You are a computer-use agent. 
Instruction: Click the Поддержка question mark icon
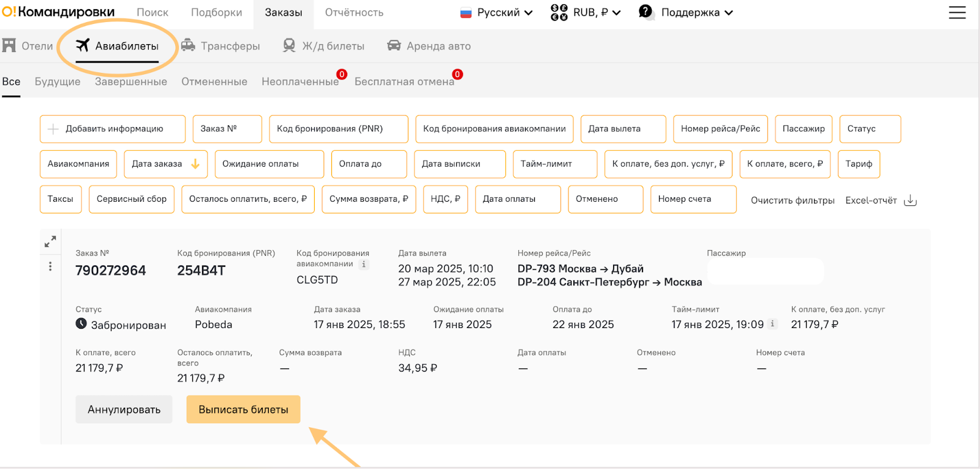coord(645,12)
